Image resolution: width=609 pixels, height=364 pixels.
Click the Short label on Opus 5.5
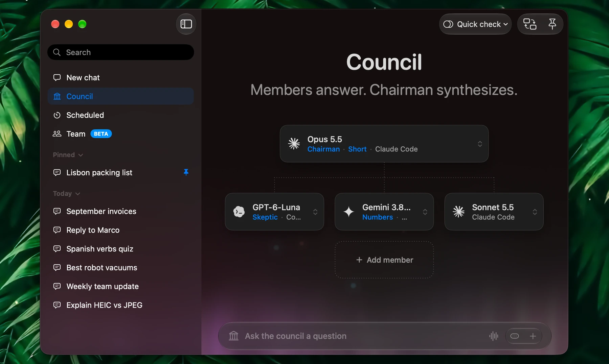[357, 149]
